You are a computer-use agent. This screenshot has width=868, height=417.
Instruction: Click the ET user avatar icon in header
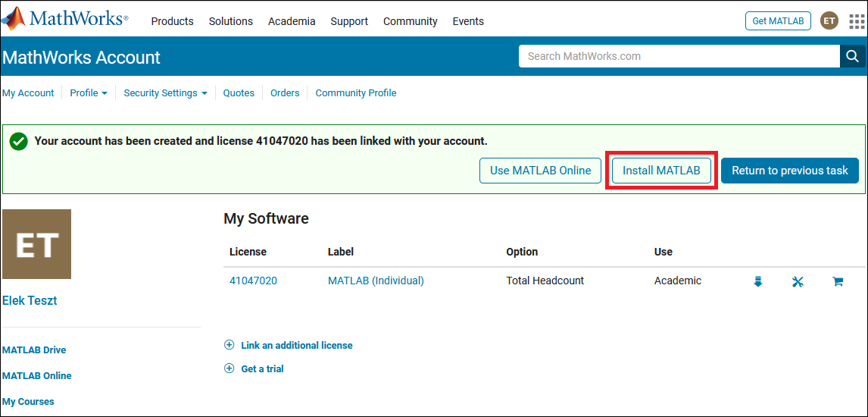coord(829,21)
